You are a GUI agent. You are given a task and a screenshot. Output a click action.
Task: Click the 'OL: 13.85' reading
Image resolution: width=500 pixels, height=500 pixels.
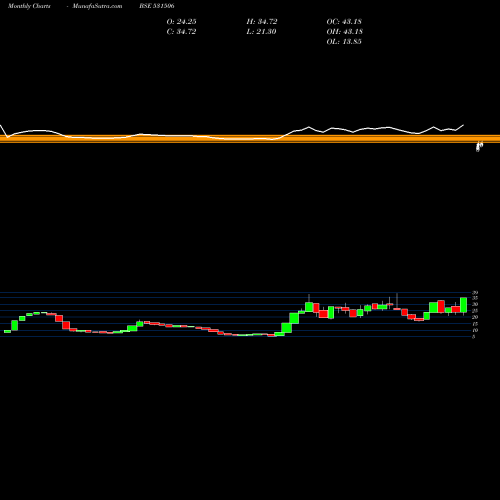344,42
